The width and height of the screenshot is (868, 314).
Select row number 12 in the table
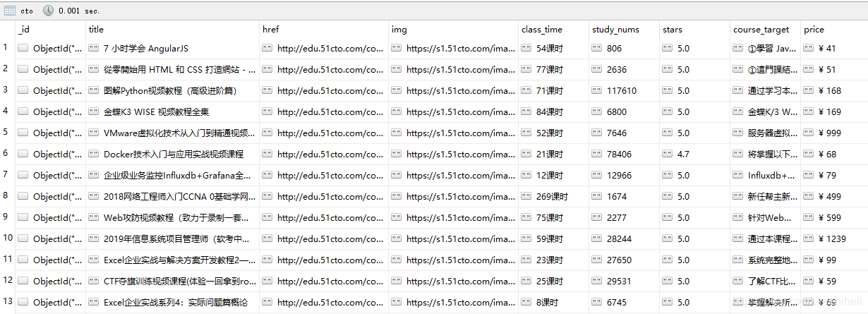click(7, 280)
